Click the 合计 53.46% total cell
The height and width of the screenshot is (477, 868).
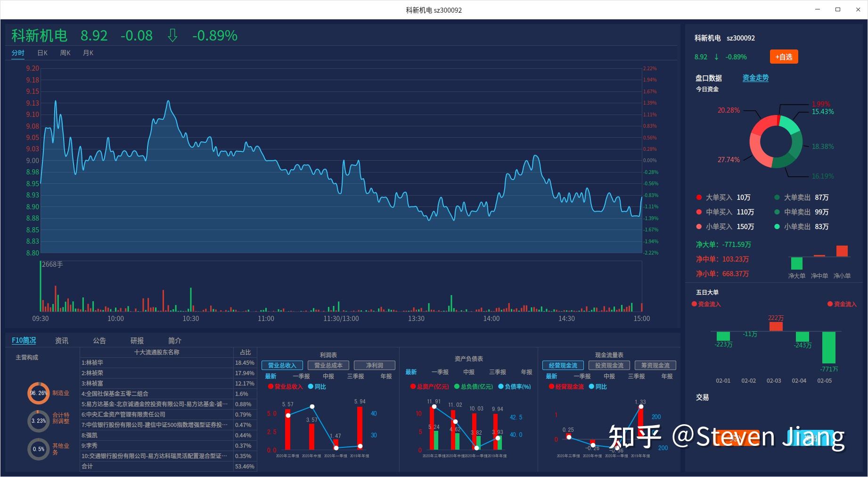point(245,467)
